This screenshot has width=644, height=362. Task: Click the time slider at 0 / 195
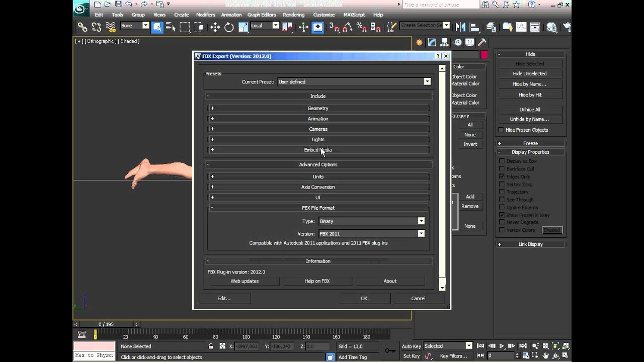pyautogui.click(x=106, y=324)
